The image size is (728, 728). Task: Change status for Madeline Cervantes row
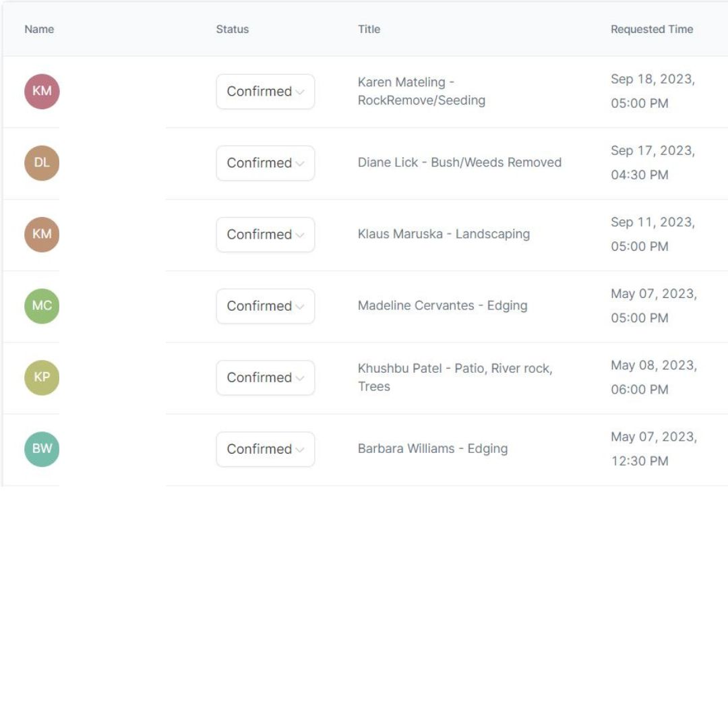click(265, 306)
